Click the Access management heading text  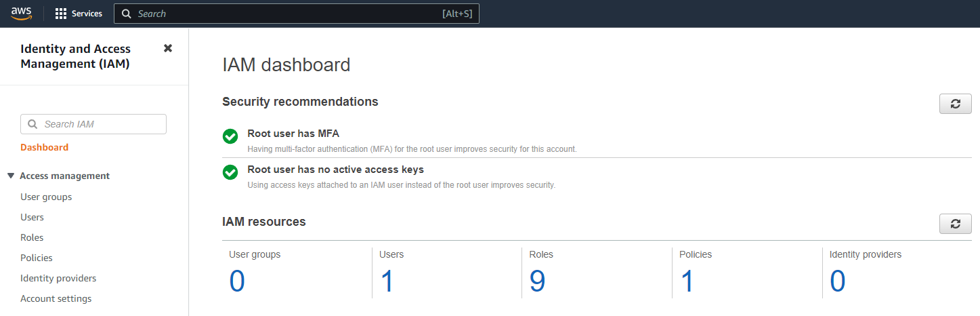64,176
